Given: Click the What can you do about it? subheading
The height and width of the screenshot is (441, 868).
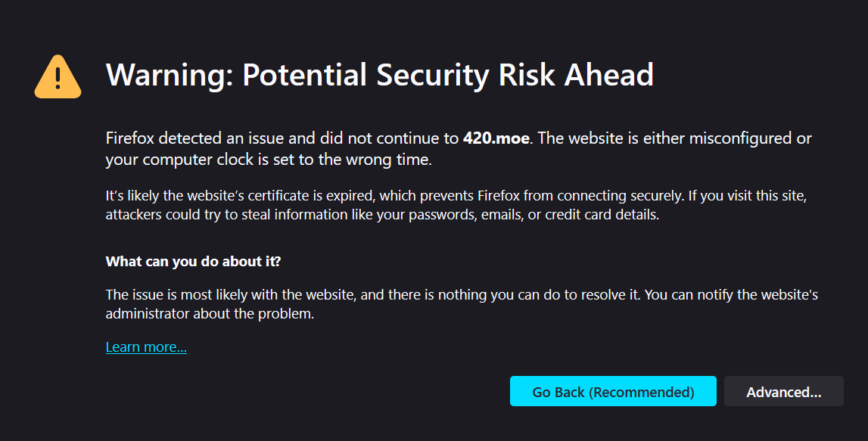Looking at the screenshot, I should [x=193, y=261].
